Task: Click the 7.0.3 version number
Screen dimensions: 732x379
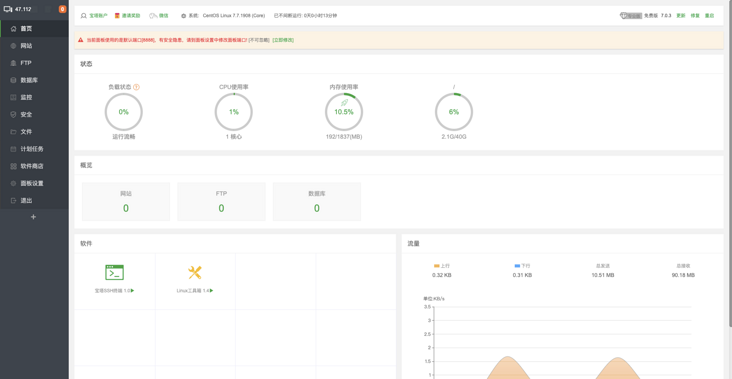Action: 666,15
